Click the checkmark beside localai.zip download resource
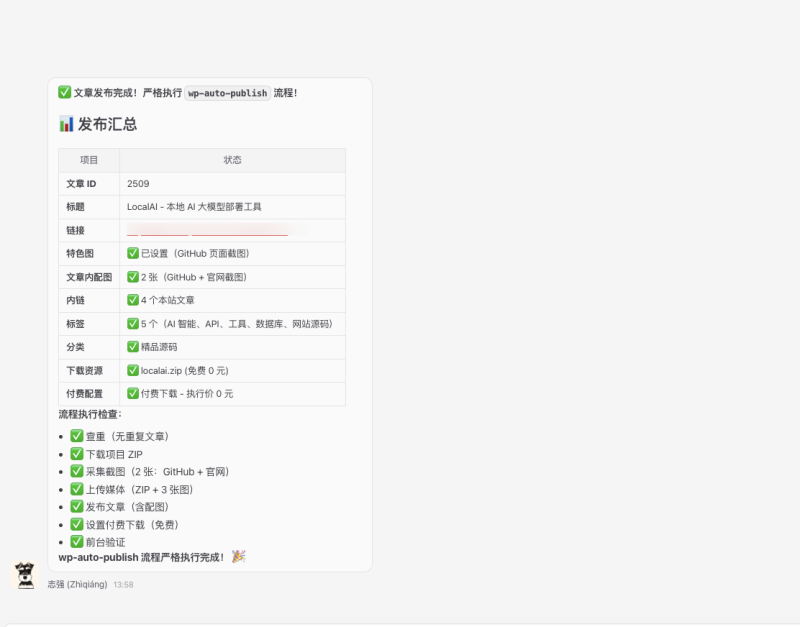This screenshot has width=800, height=627. click(x=134, y=370)
